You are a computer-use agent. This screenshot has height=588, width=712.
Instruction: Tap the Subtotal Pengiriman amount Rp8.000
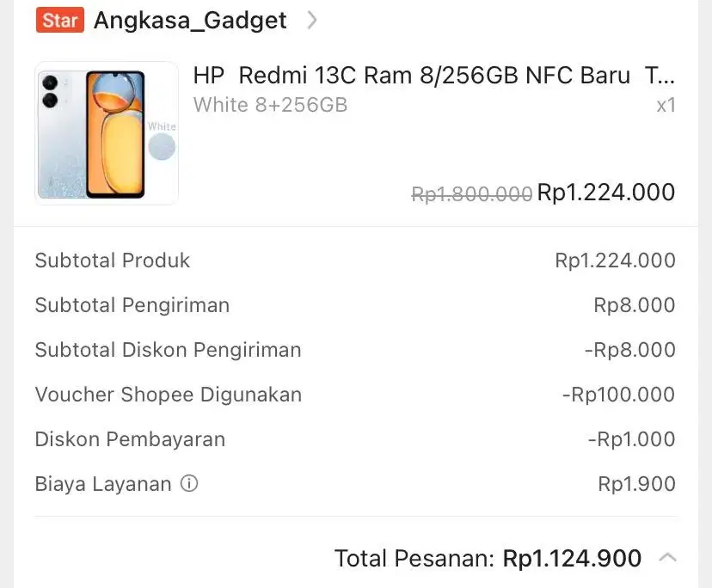click(x=635, y=305)
